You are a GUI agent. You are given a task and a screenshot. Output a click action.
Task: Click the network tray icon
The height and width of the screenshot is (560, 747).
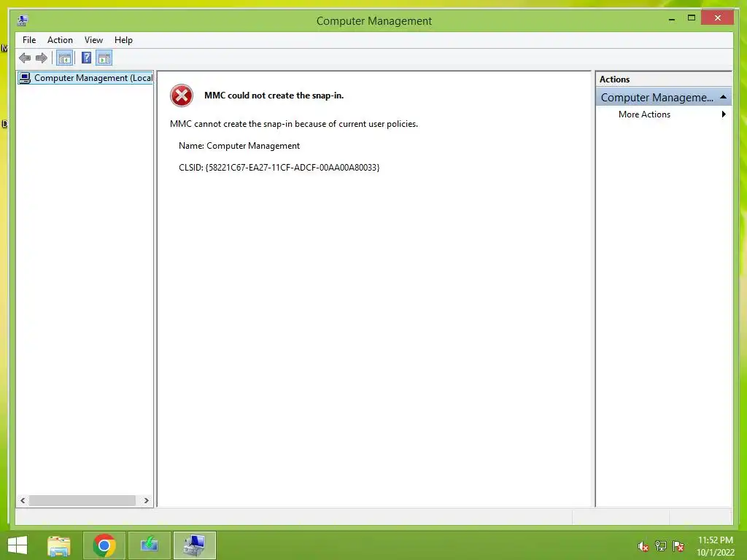661,546
